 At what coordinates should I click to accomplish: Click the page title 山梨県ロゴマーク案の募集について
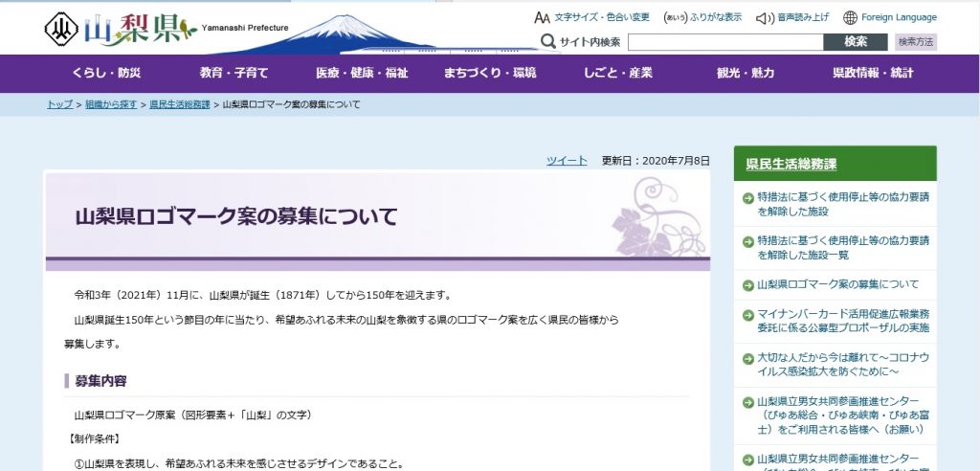pos(236,216)
